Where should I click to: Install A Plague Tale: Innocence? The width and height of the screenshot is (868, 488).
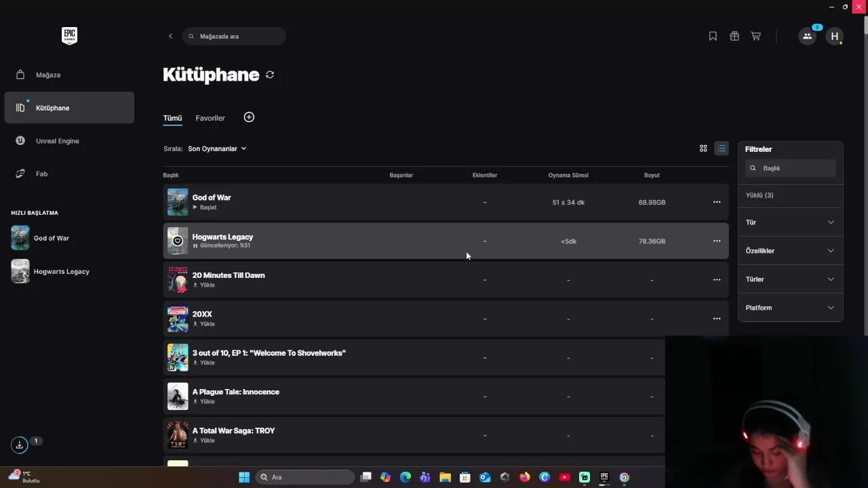click(x=203, y=402)
